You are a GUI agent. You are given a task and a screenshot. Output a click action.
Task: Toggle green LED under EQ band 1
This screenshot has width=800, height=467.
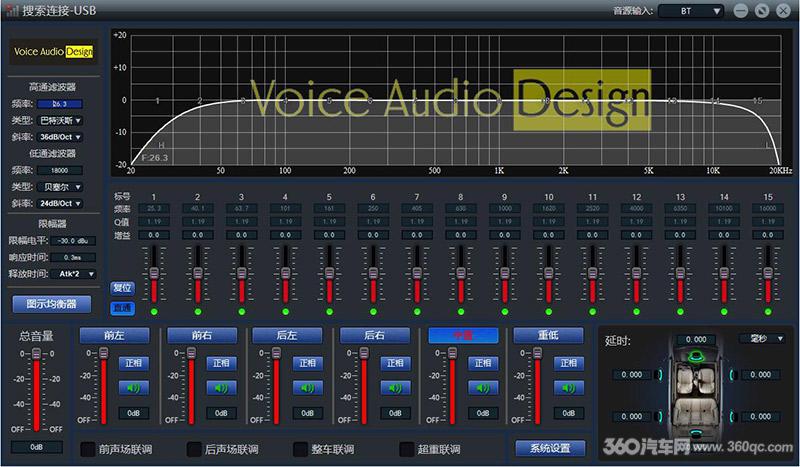coord(154,311)
